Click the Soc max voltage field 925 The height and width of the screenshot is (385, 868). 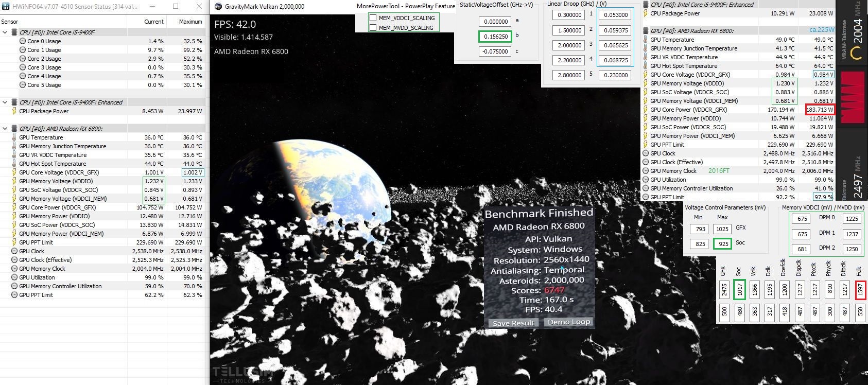pos(723,243)
